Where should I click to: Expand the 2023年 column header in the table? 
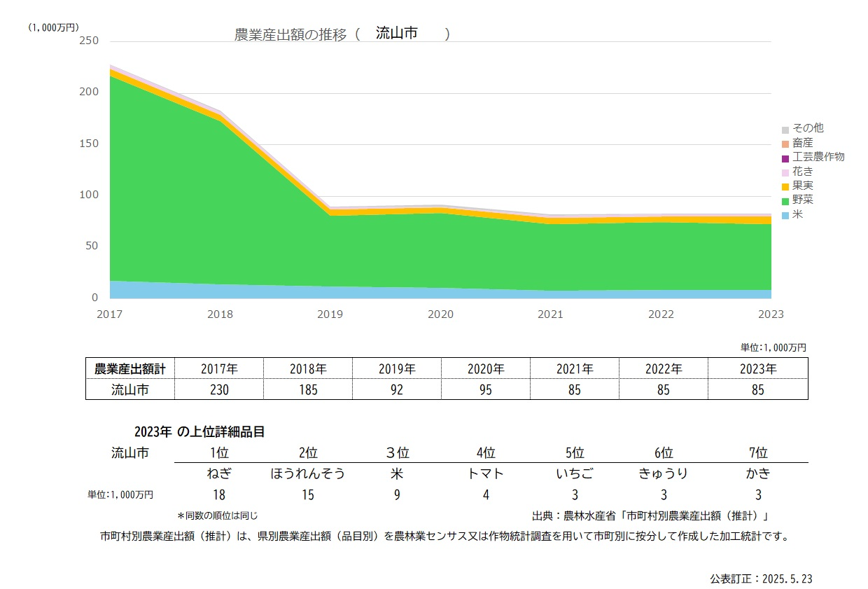point(758,368)
